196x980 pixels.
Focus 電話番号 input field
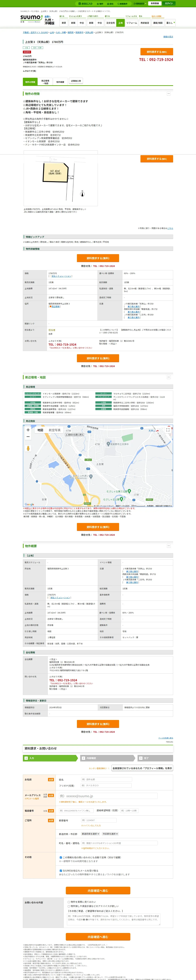(x=76, y=811)
